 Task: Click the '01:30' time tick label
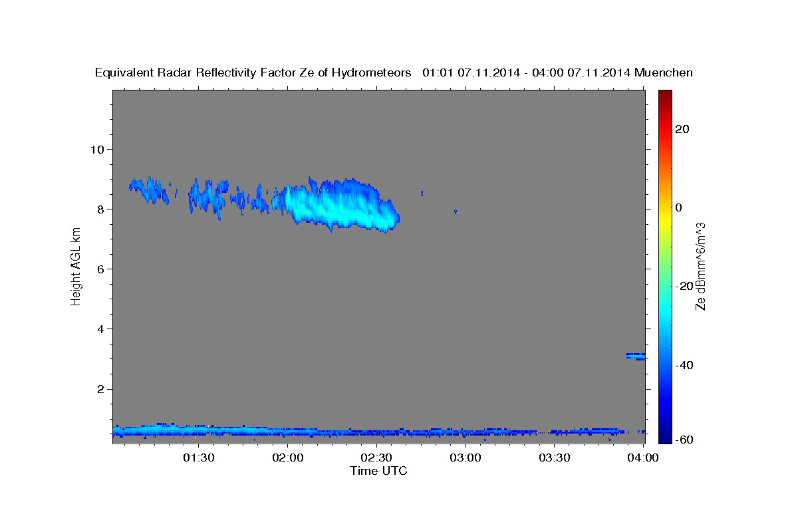click(x=199, y=458)
